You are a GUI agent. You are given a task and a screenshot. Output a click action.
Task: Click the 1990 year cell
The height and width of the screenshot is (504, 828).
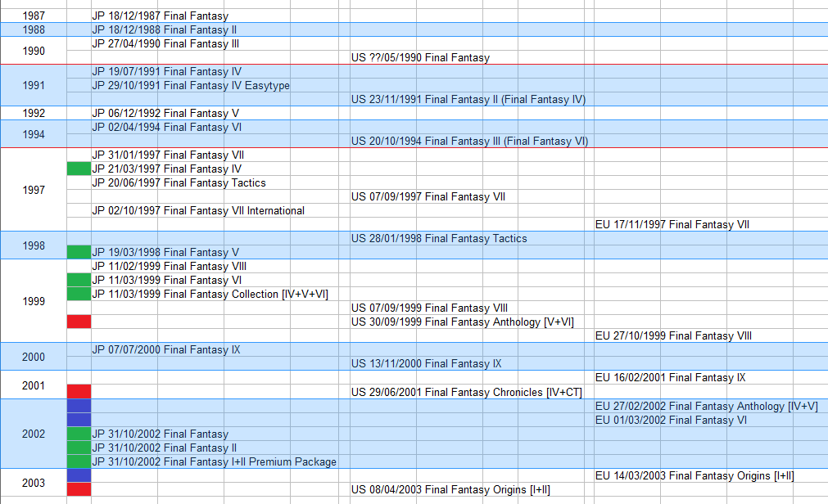click(34, 51)
